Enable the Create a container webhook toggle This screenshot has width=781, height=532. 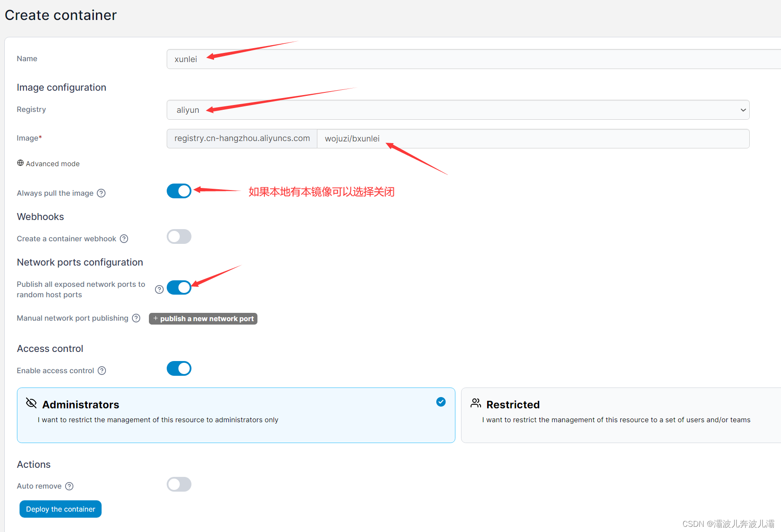[x=179, y=236]
